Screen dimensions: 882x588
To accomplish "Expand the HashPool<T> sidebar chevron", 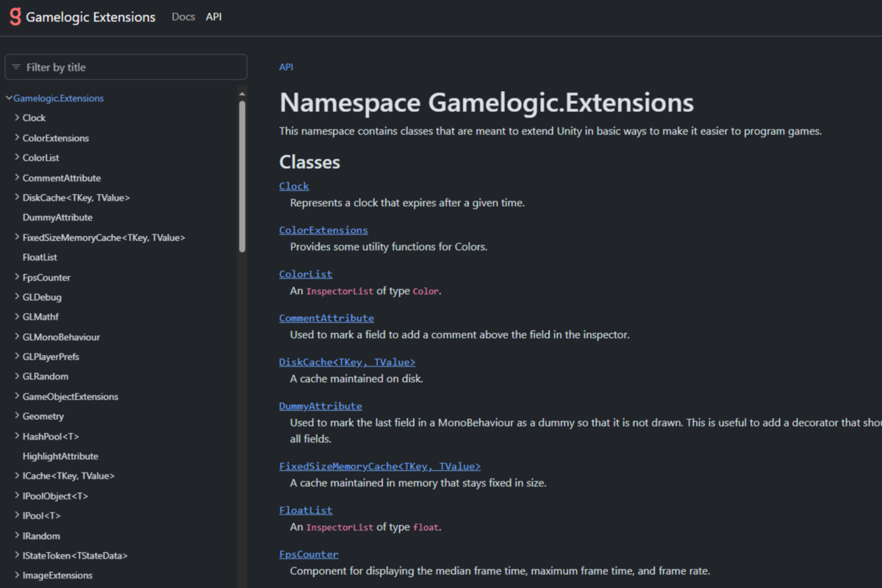I will click(x=17, y=436).
